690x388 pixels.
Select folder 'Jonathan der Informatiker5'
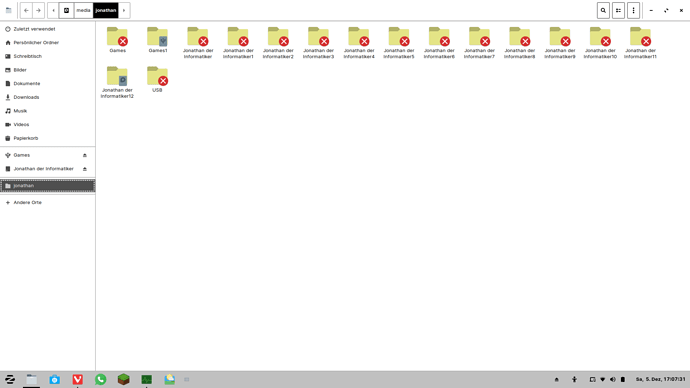[399, 43]
